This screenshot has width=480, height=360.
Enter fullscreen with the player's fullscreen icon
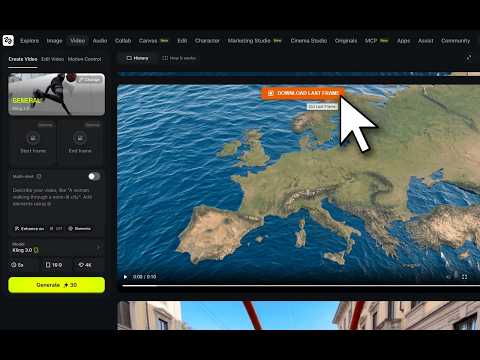tap(464, 277)
